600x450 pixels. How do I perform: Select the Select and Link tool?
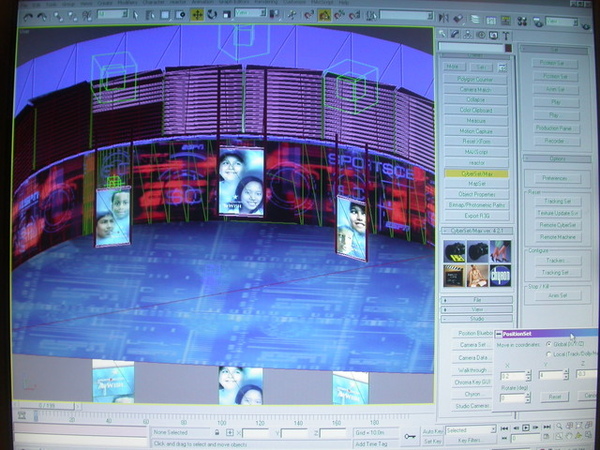pyautogui.click(x=59, y=16)
